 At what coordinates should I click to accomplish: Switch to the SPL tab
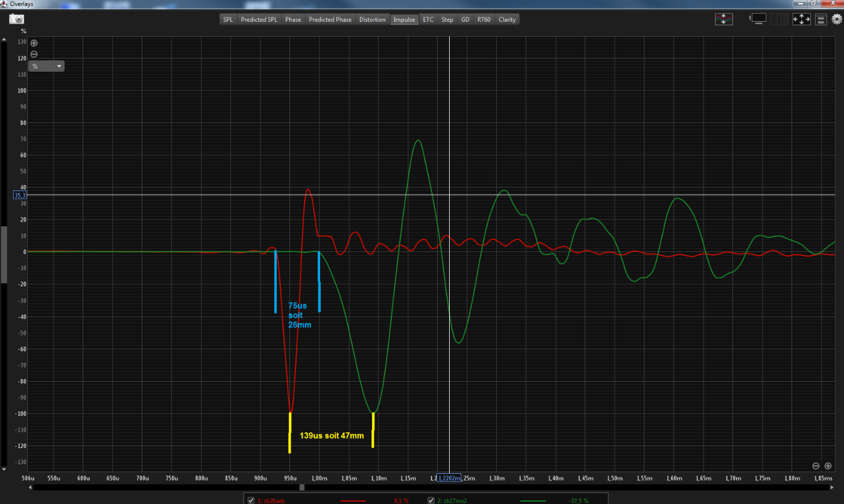228,19
